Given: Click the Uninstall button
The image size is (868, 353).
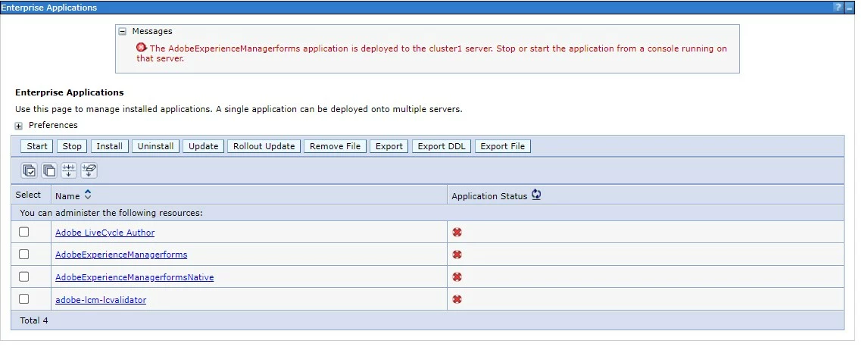Looking at the screenshot, I should coord(155,146).
